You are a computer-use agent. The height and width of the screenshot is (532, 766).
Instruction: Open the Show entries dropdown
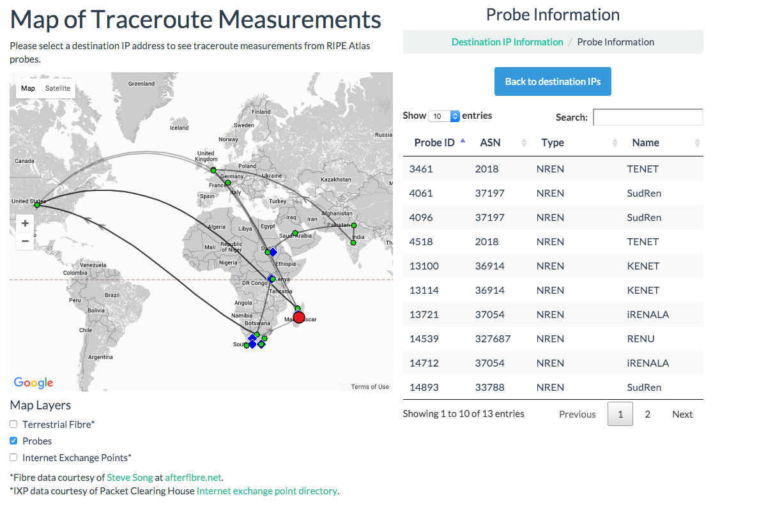(x=444, y=116)
